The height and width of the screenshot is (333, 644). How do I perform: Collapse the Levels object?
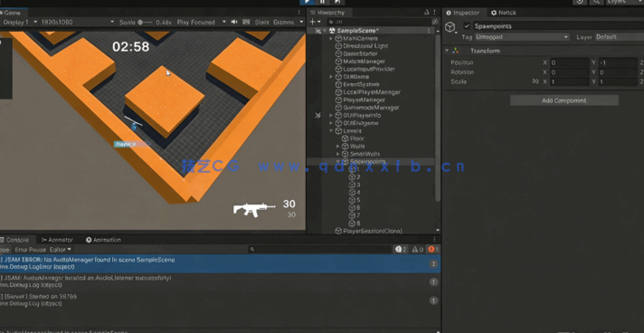[x=331, y=130]
